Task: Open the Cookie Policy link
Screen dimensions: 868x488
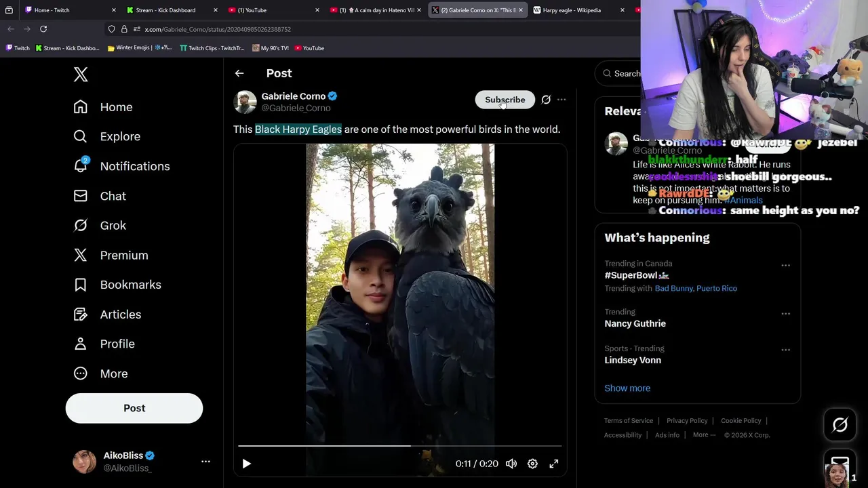Action: click(x=741, y=421)
